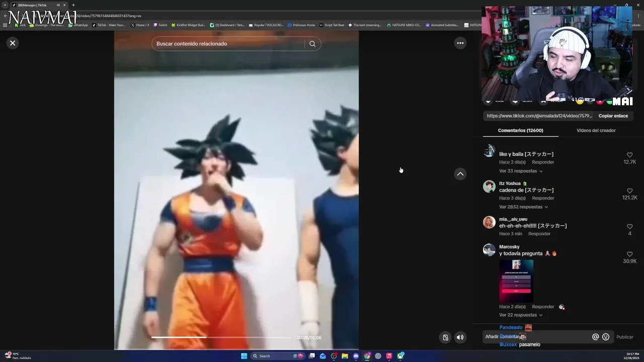The height and width of the screenshot is (362, 644).
Task: Like the 'like y baila' comment
Action: point(629,155)
